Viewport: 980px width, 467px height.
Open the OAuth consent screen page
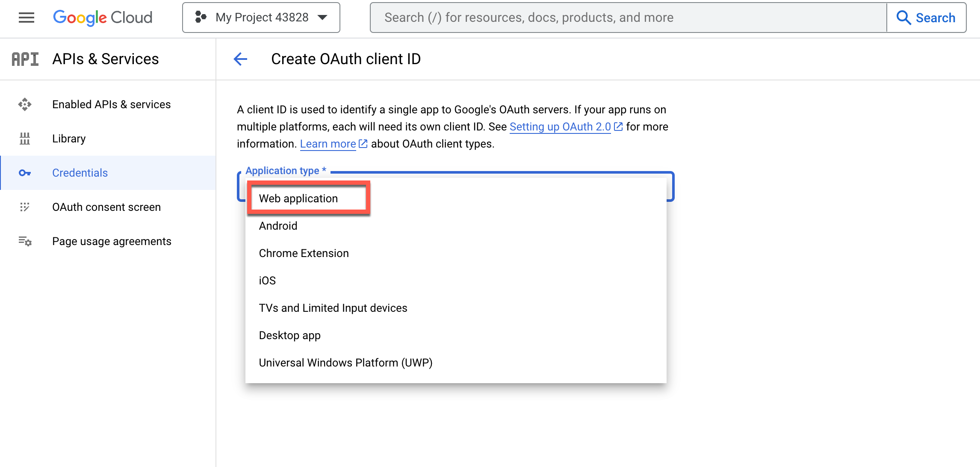pyautogui.click(x=108, y=207)
